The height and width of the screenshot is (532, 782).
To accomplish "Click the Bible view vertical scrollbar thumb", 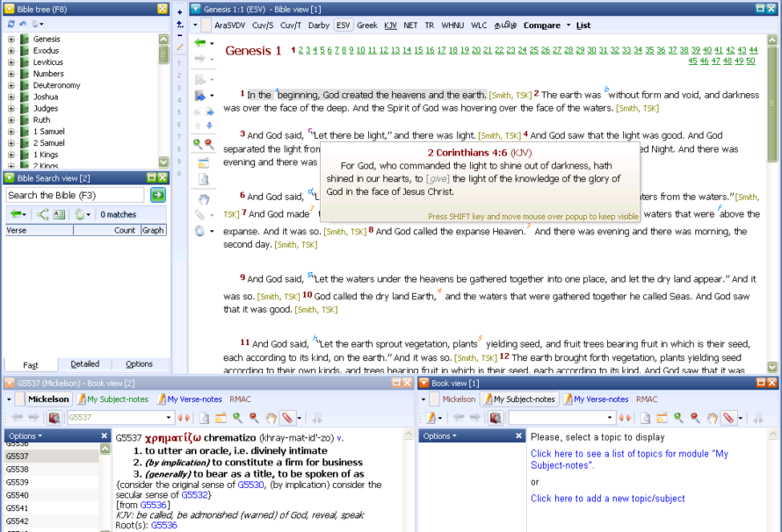I will coord(772,104).
